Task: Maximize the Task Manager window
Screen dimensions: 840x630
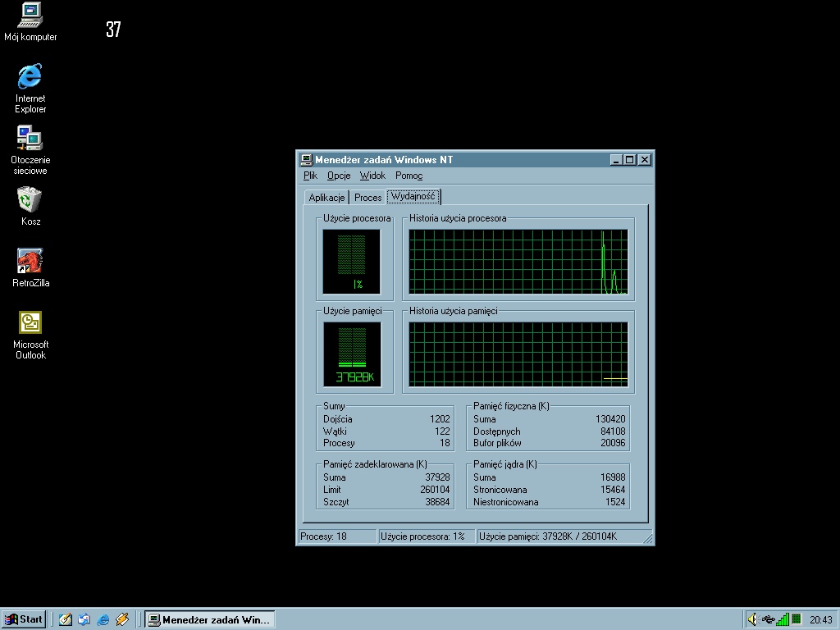Action: [x=630, y=160]
